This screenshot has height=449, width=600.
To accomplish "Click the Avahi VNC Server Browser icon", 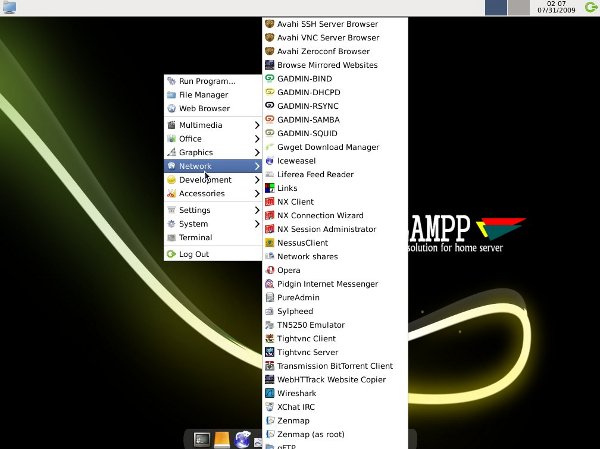I will tap(269, 38).
